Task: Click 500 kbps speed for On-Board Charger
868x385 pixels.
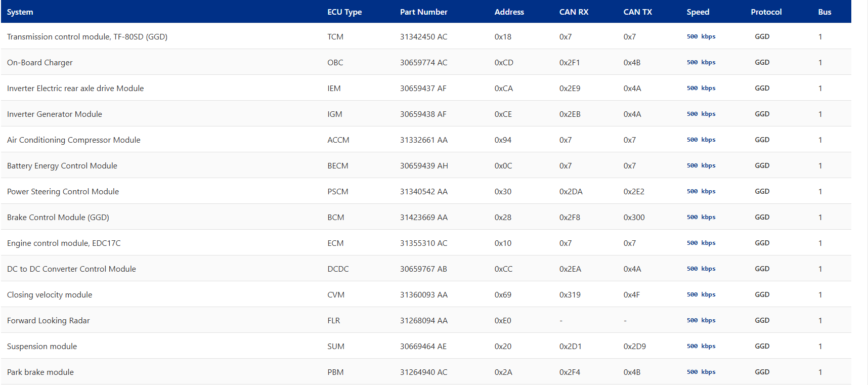Action: (701, 63)
